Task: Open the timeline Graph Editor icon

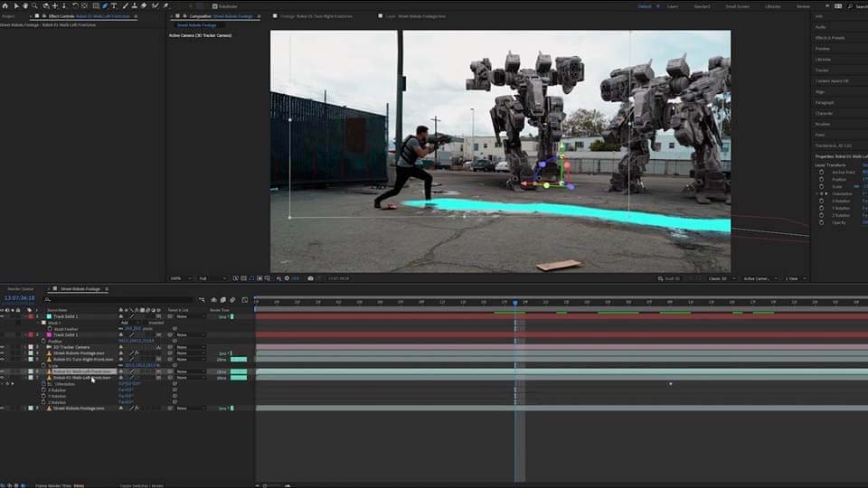Action: [245, 300]
